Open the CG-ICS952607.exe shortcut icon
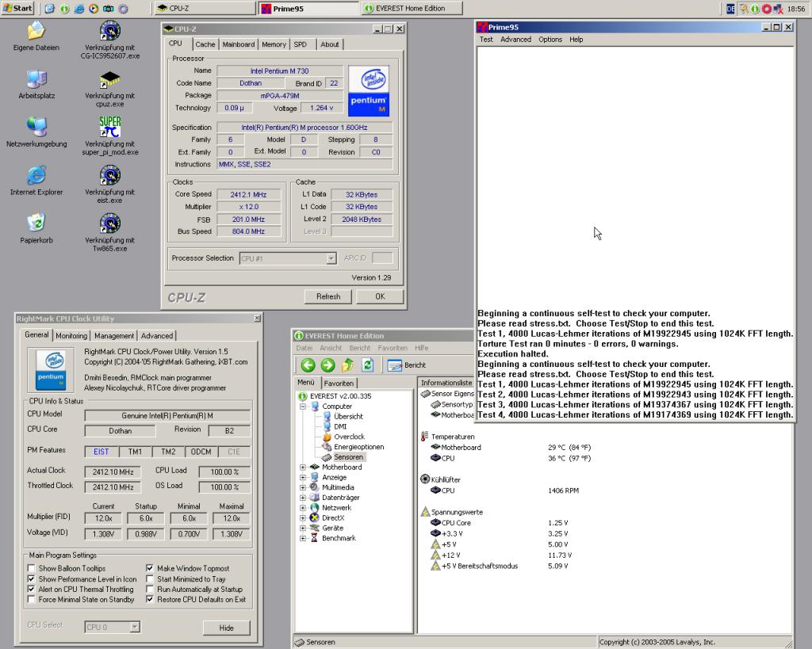The height and width of the screenshot is (649, 812). (109, 31)
